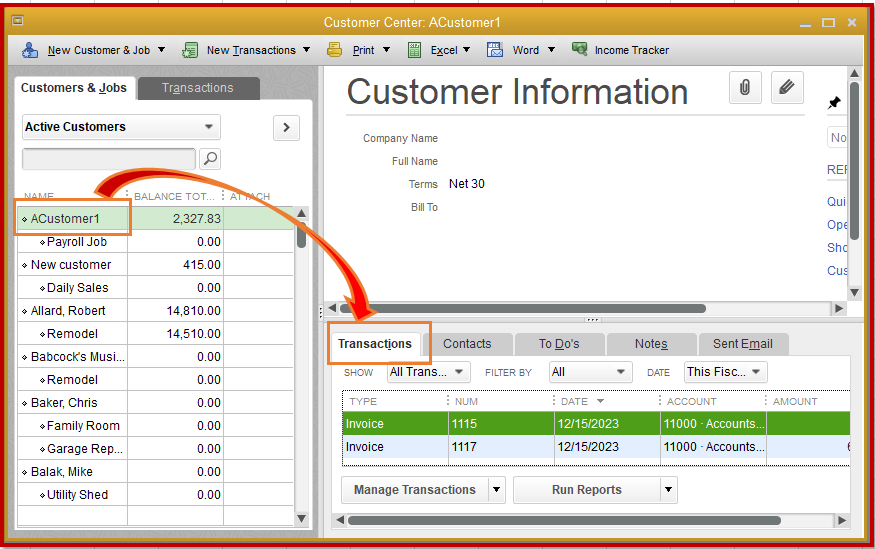Select Invoice 1115 row
The width and height of the screenshot is (875, 549).
pyautogui.click(x=596, y=423)
